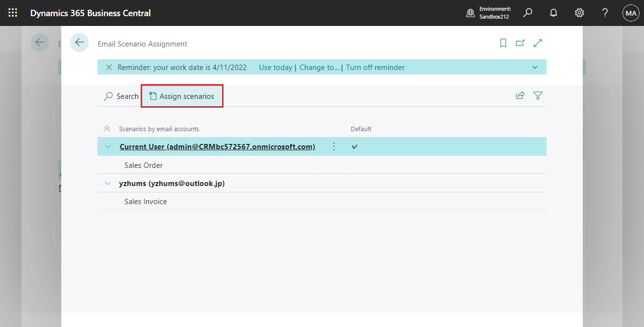This screenshot has width=644, height=327.
Task: Click Use today in the reminder banner
Action: [275, 67]
